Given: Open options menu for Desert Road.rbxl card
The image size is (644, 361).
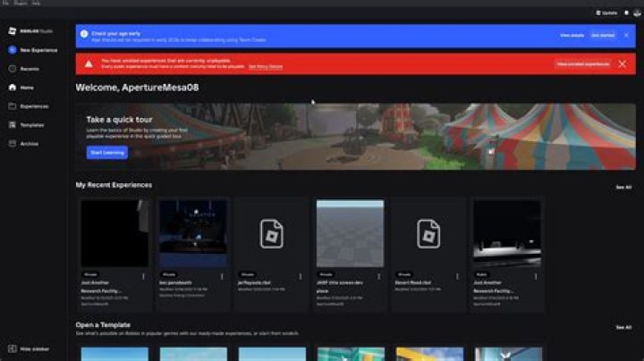Looking at the screenshot, I should (x=456, y=275).
